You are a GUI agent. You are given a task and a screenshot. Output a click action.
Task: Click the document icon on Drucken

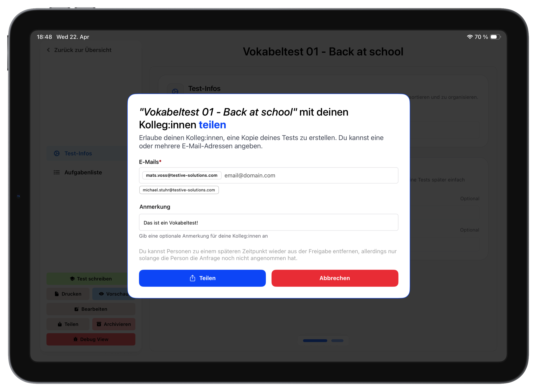pyautogui.click(x=57, y=294)
